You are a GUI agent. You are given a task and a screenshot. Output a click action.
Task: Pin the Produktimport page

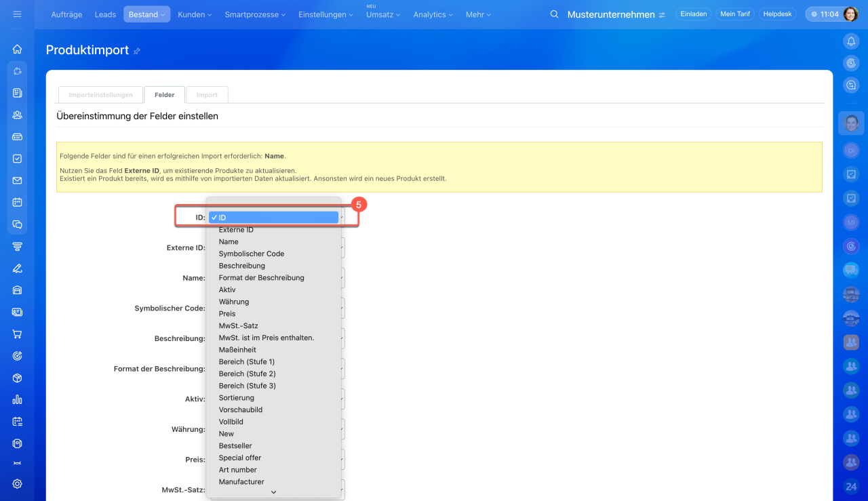[x=137, y=51]
